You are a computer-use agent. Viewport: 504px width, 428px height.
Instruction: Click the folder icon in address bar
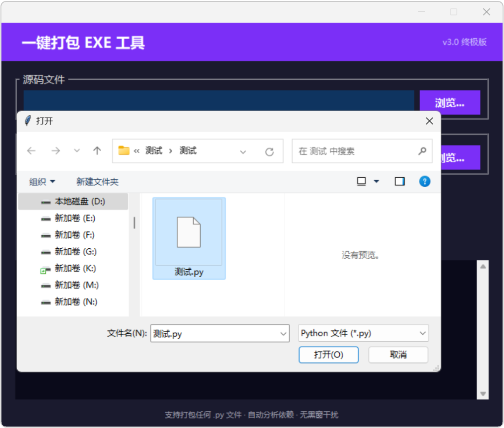[x=124, y=150]
